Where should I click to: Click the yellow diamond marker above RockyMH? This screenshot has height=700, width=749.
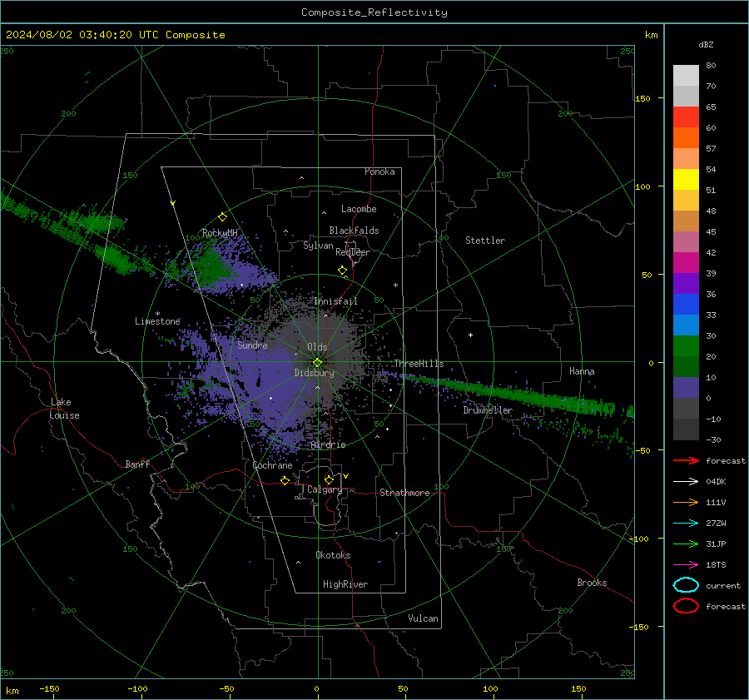222,217
